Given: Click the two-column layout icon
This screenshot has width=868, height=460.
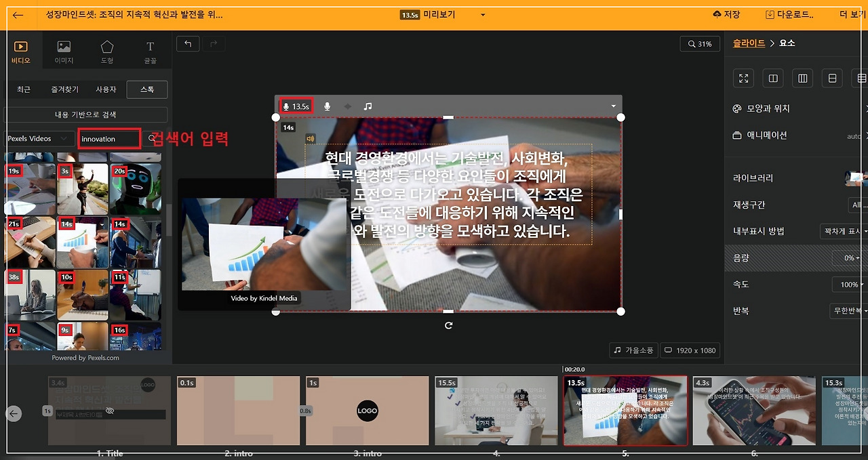Looking at the screenshot, I should pyautogui.click(x=773, y=79).
